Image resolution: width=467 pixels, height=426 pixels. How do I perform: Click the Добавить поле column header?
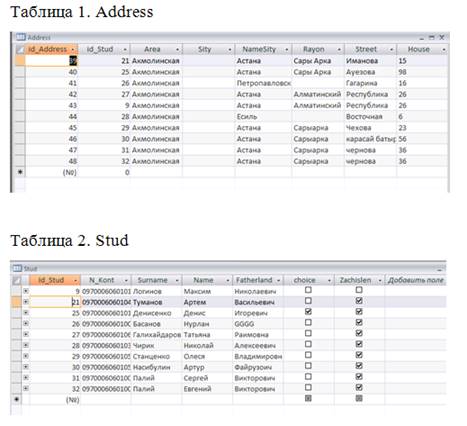point(415,280)
